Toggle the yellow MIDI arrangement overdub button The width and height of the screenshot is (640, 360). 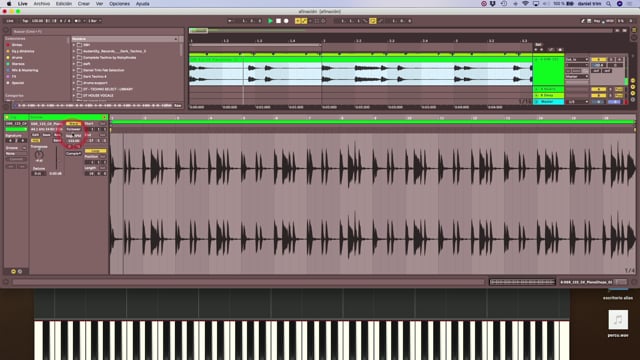pos(298,21)
